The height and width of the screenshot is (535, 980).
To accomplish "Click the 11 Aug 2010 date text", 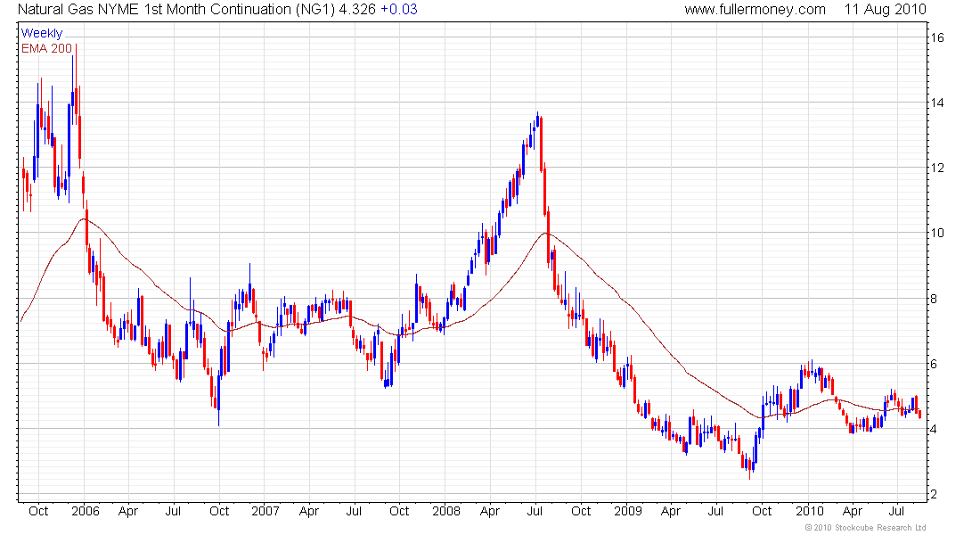I will 885,10.
